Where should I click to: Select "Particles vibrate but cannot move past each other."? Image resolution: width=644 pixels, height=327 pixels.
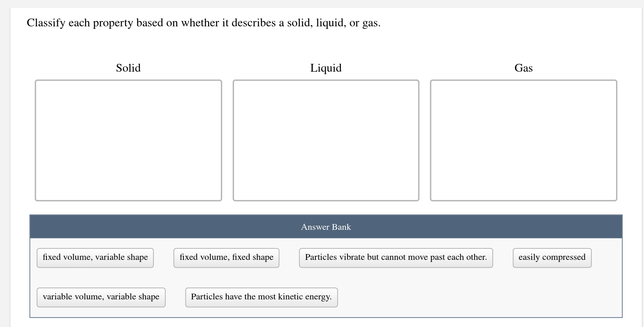[x=396, y=257]
